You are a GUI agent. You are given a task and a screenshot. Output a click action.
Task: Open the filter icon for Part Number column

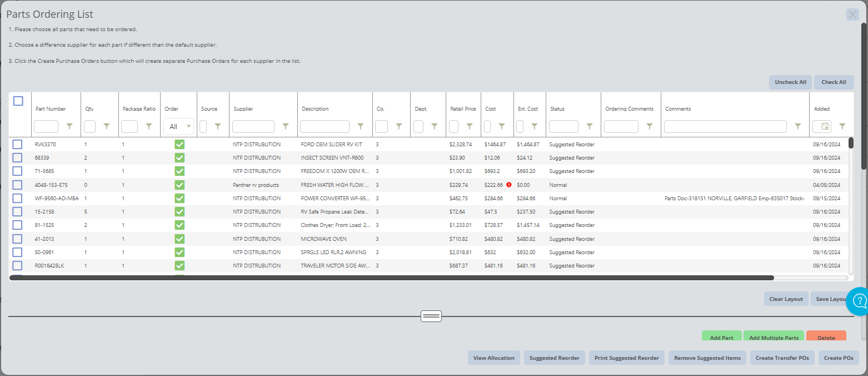coord(69,127)
